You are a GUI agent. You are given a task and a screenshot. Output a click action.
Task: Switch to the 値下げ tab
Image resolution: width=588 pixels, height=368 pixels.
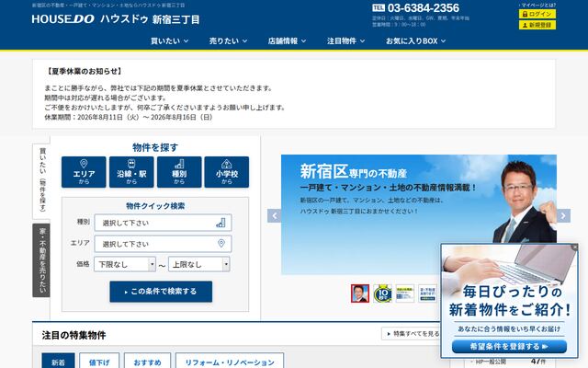[x=99, y=362]
